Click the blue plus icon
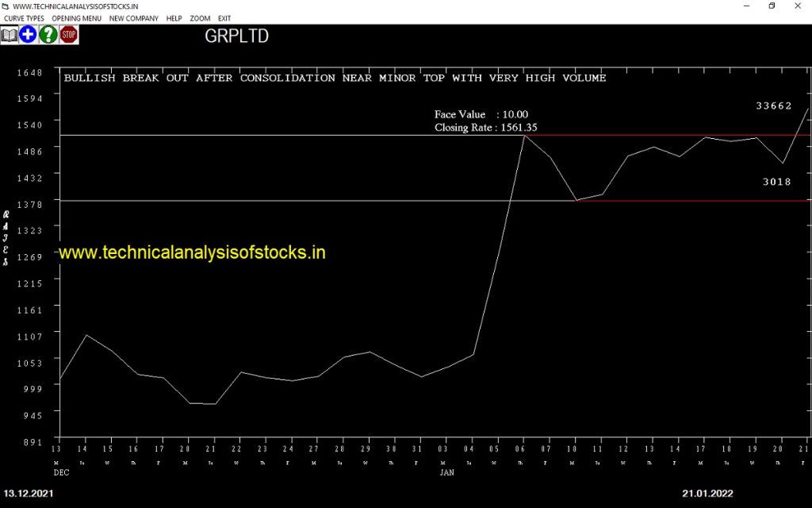Viewport: 812px width, 508px height. 29,35
